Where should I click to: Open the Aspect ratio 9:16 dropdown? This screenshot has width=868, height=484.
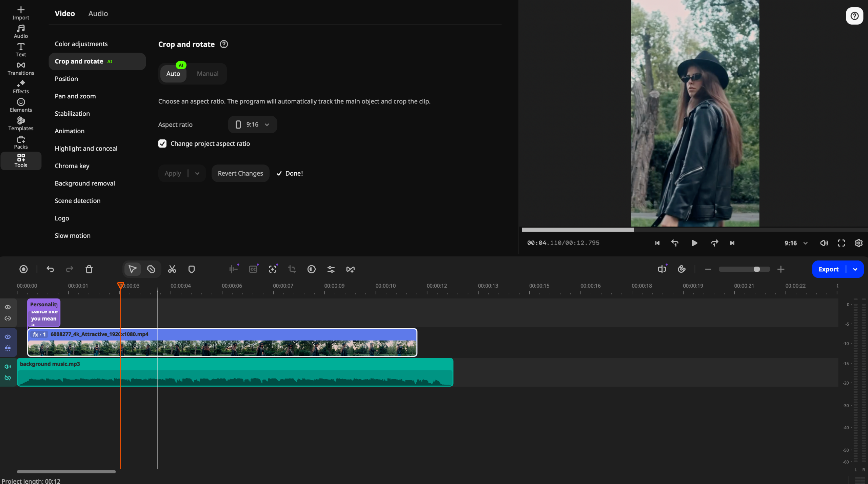click(252, 124)
